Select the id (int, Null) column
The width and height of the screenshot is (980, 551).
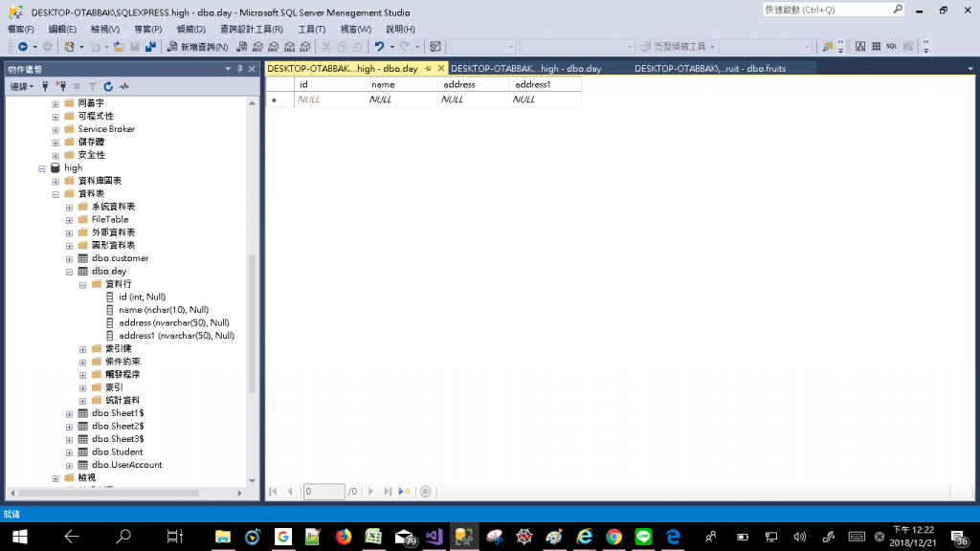(x=142, y=297)
